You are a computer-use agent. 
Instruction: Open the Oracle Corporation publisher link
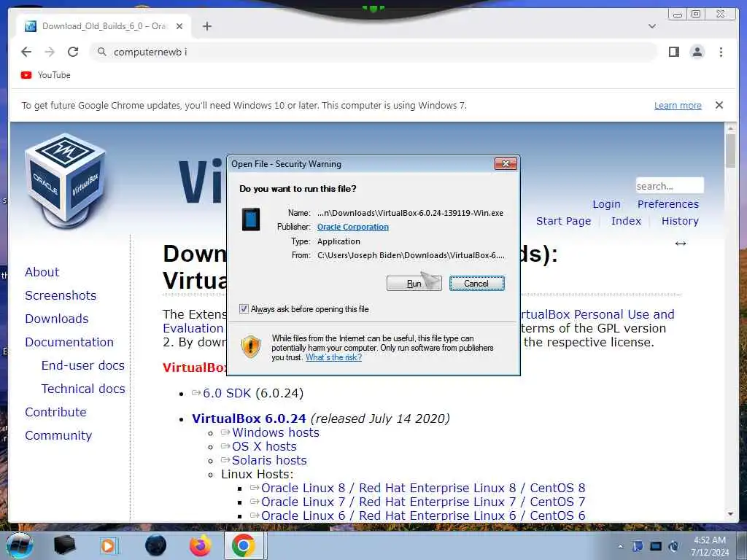[352, 227]
